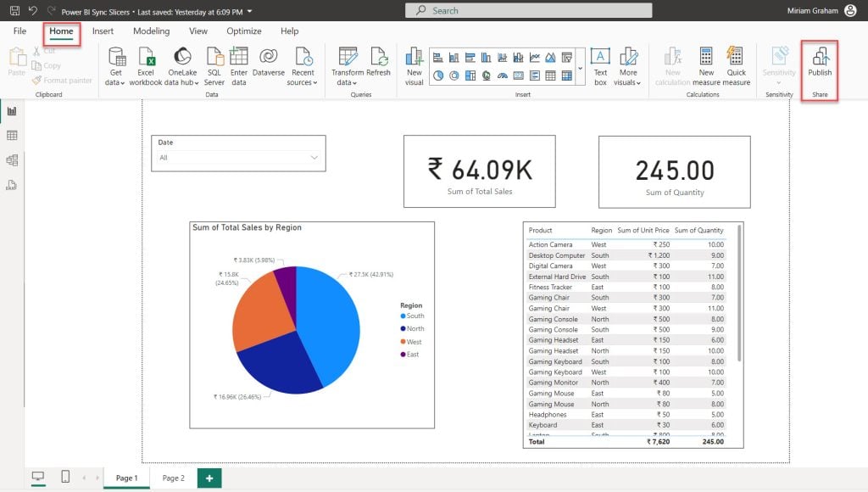The image size is (868, 492).
Task: Click 'Desktop Computer' table cell
Action: tap(556, 255)
